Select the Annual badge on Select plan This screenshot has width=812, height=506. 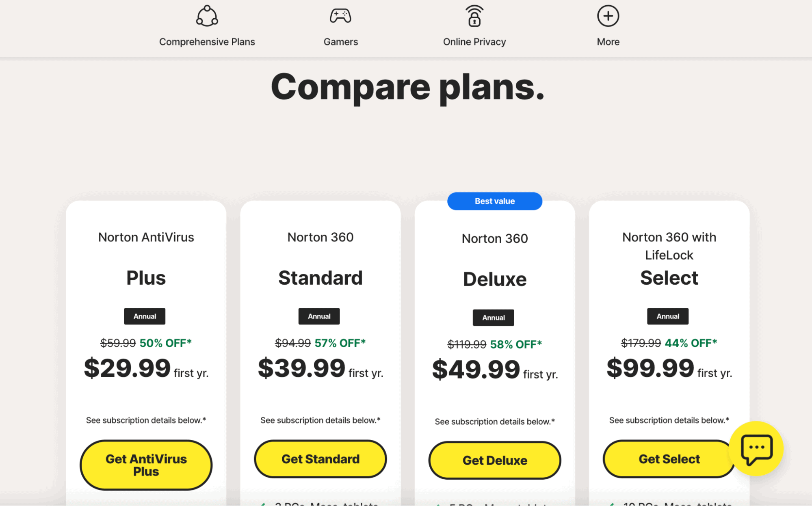tap(667, 316)
